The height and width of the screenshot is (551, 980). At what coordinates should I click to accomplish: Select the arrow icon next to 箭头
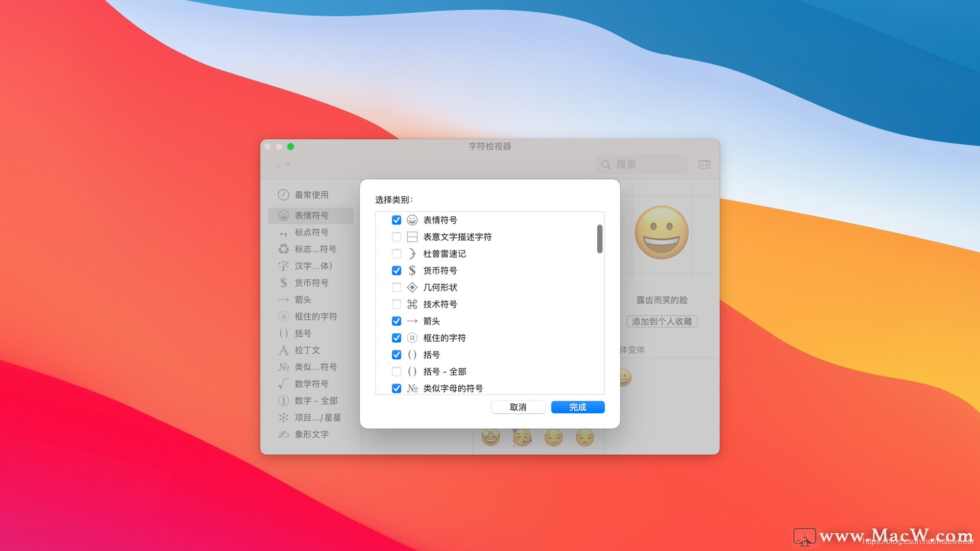[x=284, y=299]
